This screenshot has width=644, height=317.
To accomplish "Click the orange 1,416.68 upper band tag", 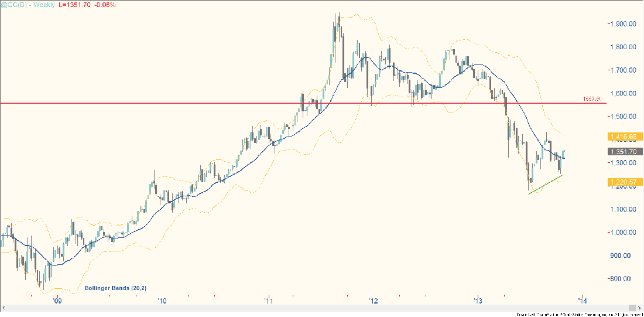I will (622, 137).
